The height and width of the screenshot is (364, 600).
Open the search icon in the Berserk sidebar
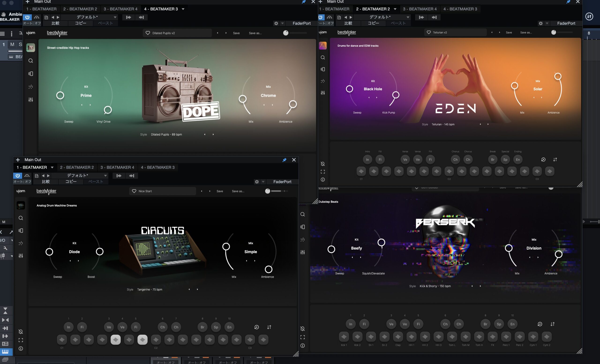[302, 214]
